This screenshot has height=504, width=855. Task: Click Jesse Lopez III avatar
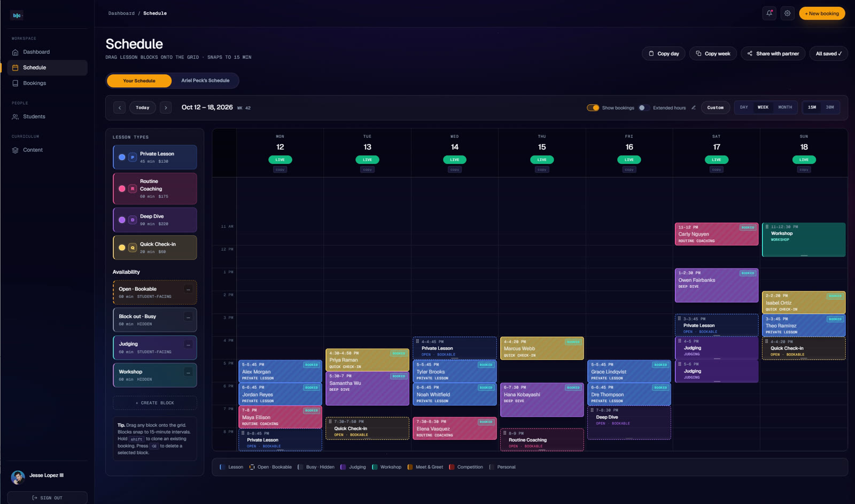click(18, 477)
